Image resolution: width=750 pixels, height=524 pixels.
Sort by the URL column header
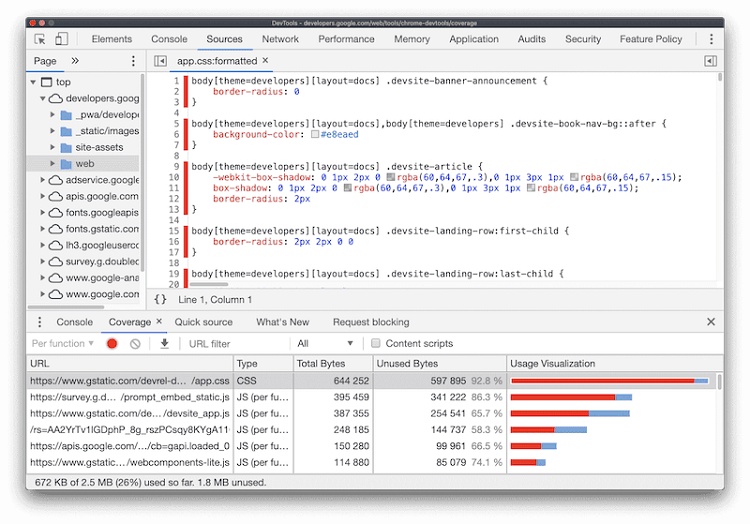130,363
